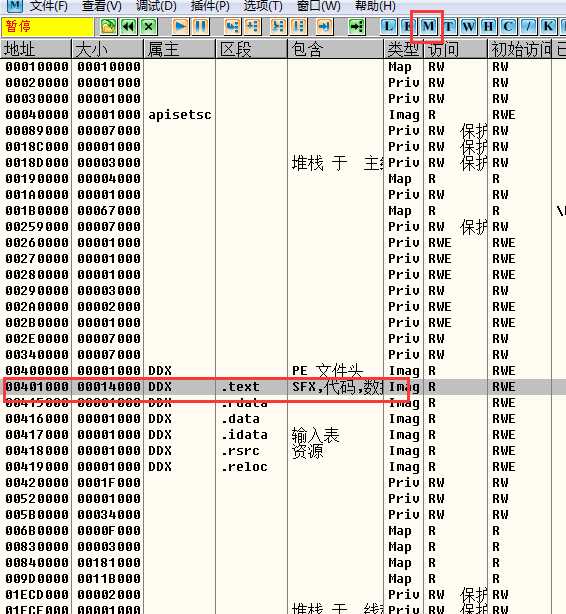Image resolution: width=566 pixels, height=614 pixels.
Task: Click the .rsrc section name
Action: pos(240,451)
